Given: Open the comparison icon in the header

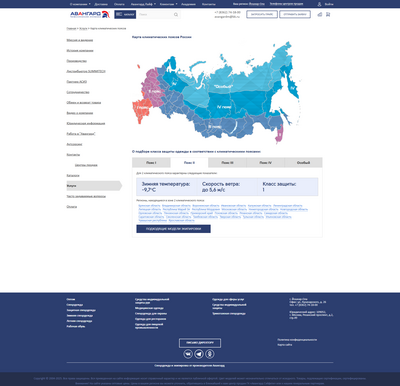Looking at the screenshot, I should [320, 14].
